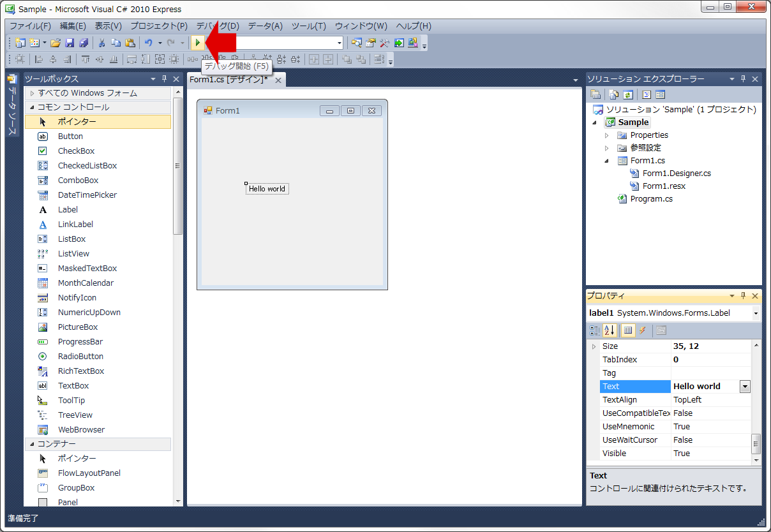Expand the Properties node in Solution Explorer

click(x=607, y=135)
